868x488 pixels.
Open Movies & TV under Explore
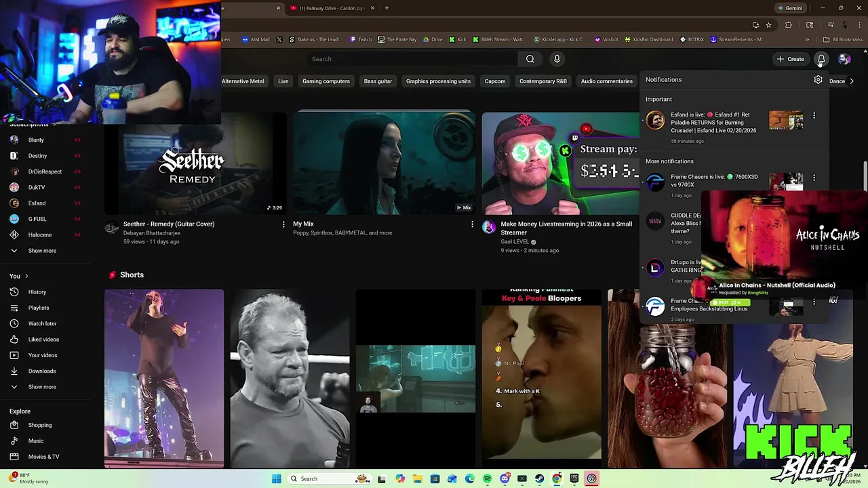(44, 457)
